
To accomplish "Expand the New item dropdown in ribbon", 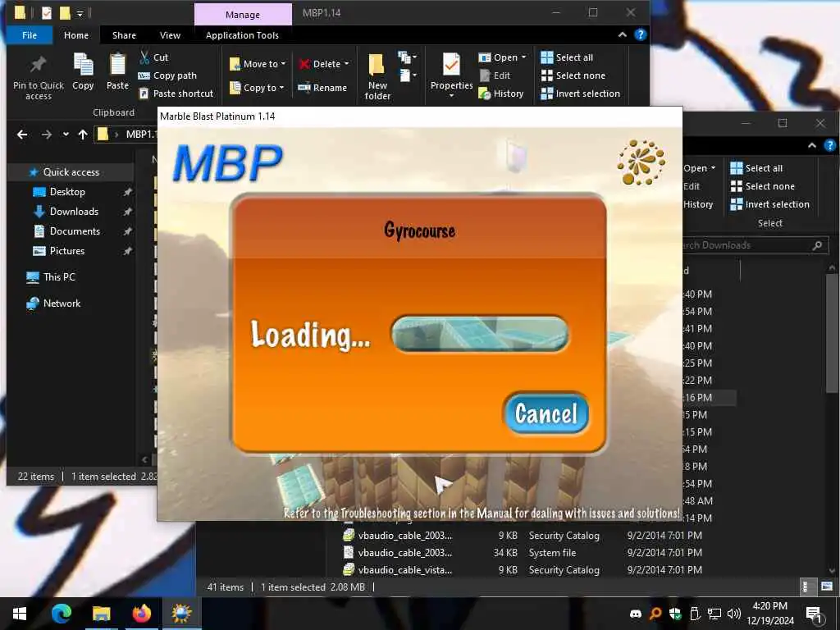I will [407, 57].
